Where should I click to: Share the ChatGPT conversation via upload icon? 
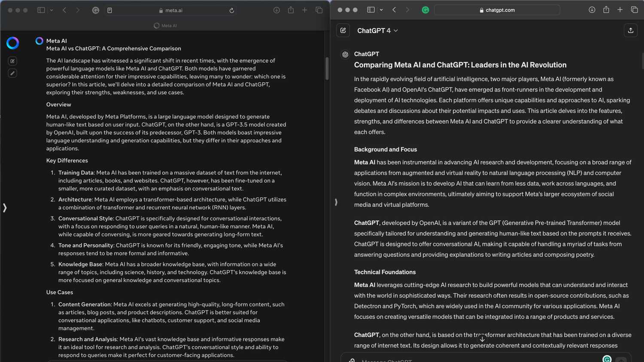coord(630,30)
